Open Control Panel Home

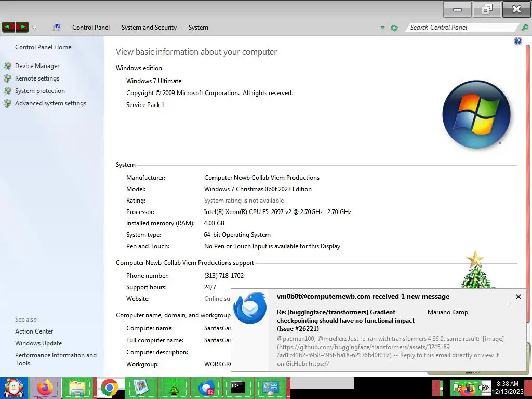click(43, 47)
